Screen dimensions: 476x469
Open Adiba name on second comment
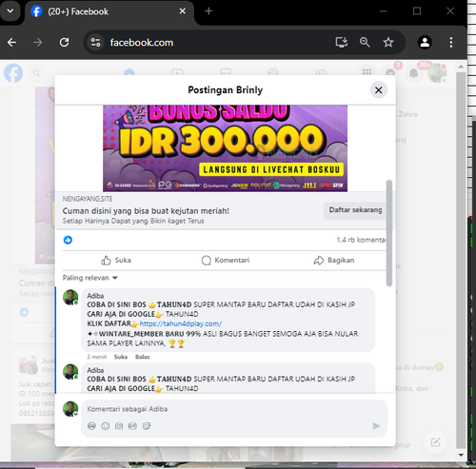click(95, 370)
